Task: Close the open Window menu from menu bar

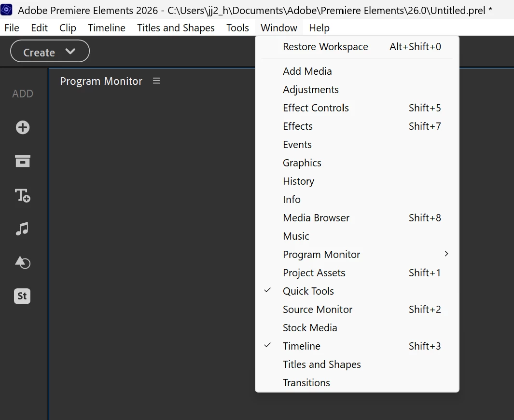Action: 279,28
